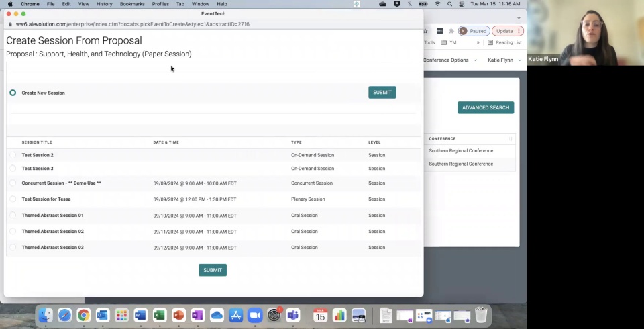Click the battery icon in menu bar

(423, 4)
